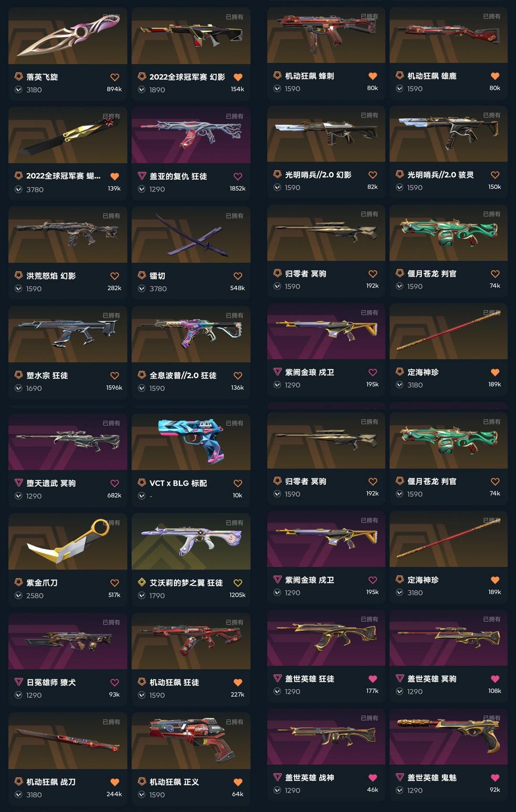Toggle favorite heart on 落英飞旋 knife
The width and height of the screenshot is (516, 812).
click(115, 77)
